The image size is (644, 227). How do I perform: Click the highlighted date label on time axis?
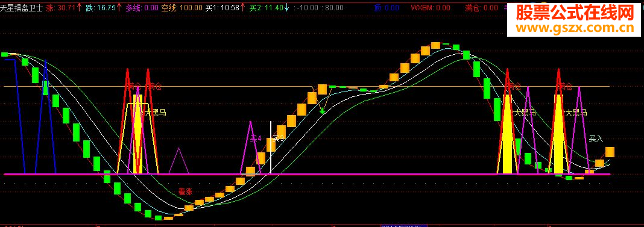click(405, 225)
